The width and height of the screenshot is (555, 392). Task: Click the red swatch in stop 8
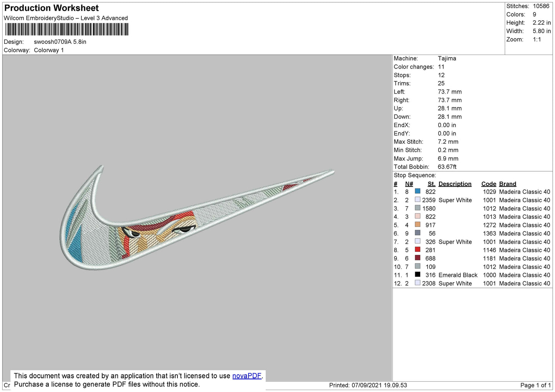pos(417,250)
